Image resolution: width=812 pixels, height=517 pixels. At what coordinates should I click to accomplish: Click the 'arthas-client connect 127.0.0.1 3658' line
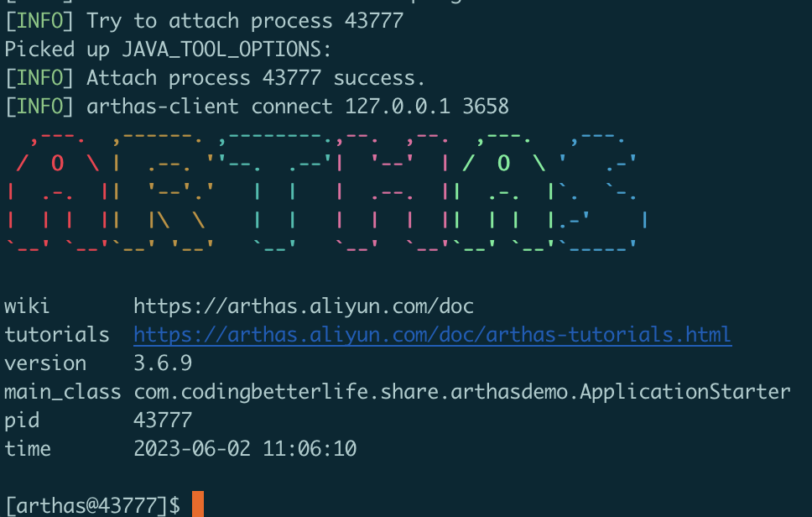point(257,107)
